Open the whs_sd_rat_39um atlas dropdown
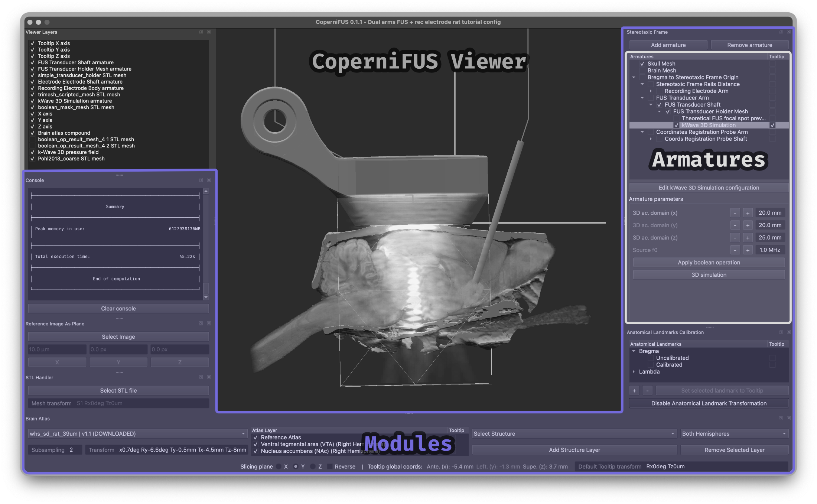 tap(137, 434)
